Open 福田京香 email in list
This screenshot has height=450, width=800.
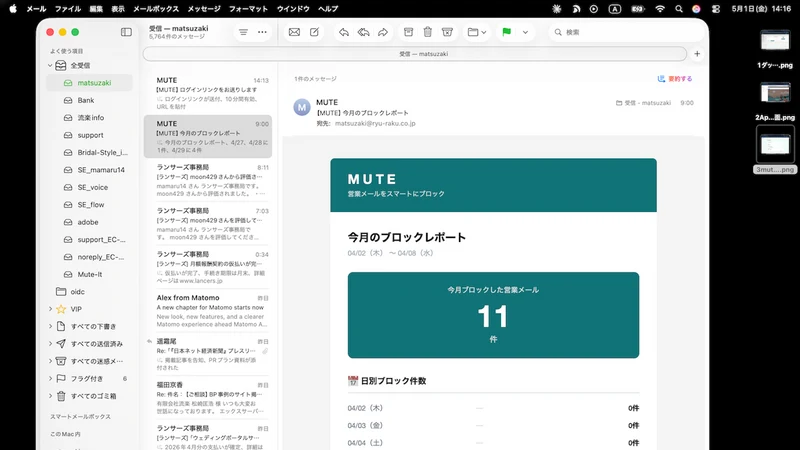208,397
